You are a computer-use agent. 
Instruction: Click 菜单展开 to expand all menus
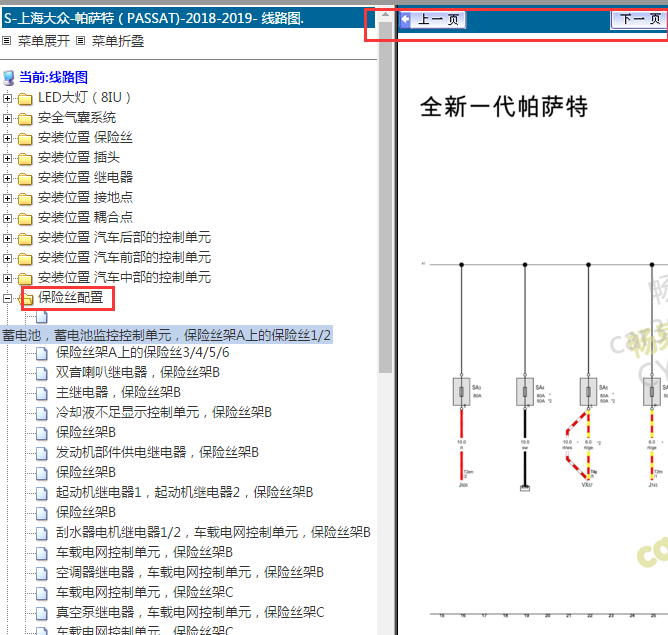43,41
